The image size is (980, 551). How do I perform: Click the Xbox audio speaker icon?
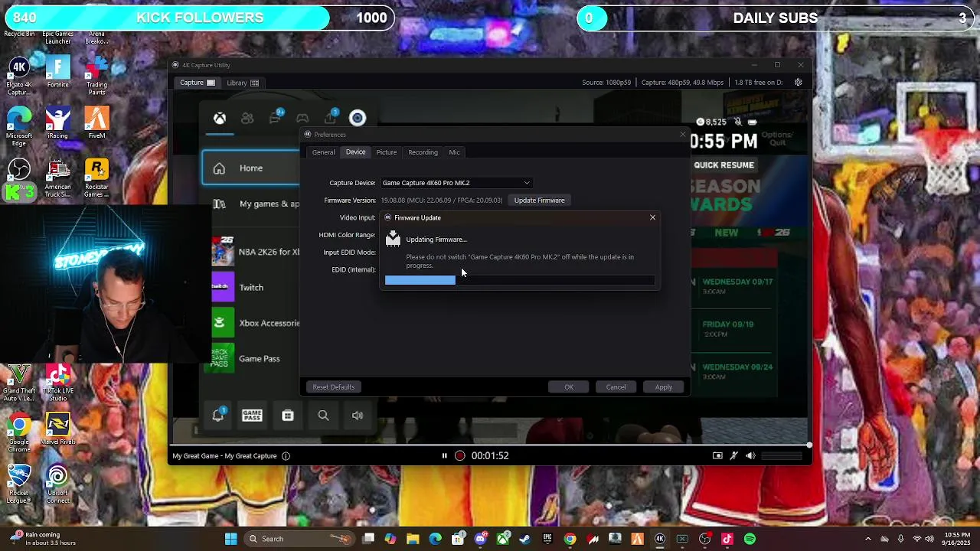[358, 416]
